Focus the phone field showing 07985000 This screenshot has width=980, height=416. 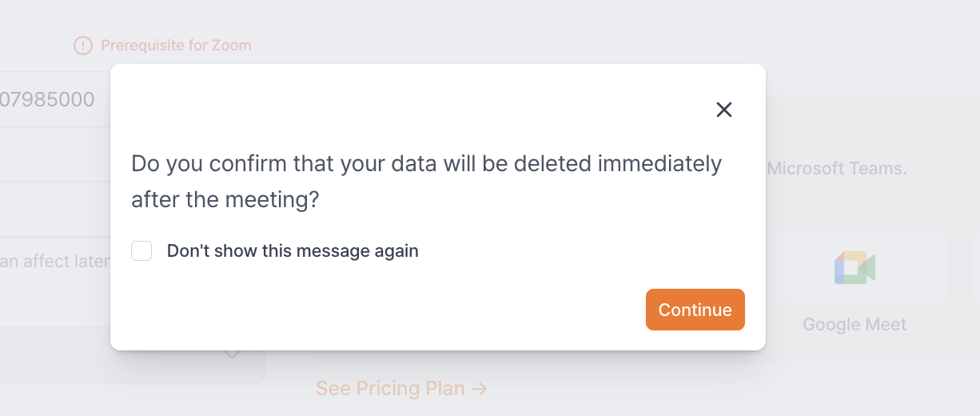pos(48,100)
